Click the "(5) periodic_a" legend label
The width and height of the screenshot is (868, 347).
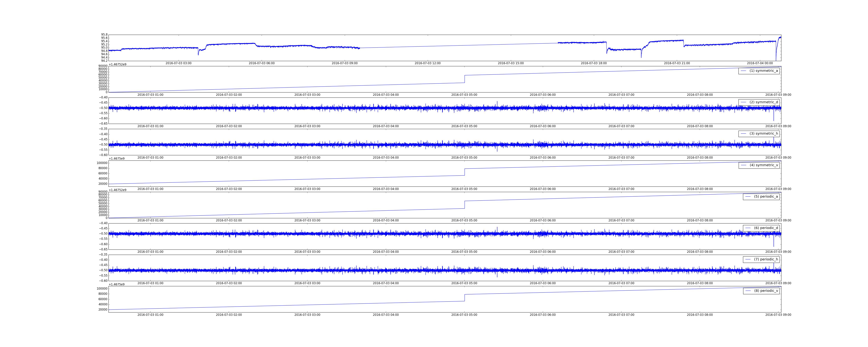(x=766, y=196)
